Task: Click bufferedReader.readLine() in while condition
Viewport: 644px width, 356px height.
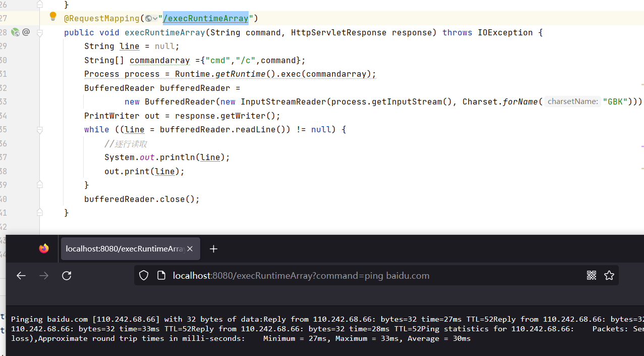Action: pyautogui.click(x=222, y=129)
